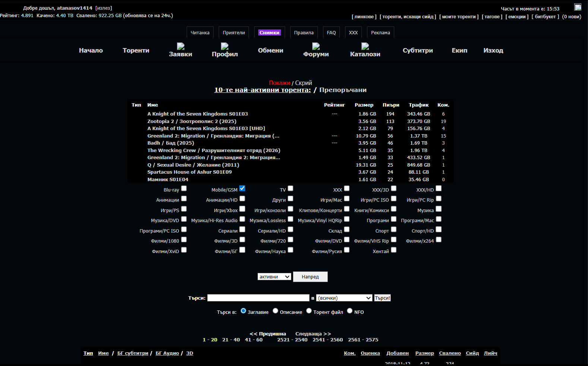The height and width of the screenshot is (366, 588).
Task: Go to Следваща >> next page
Action: [x=313, y=334]
